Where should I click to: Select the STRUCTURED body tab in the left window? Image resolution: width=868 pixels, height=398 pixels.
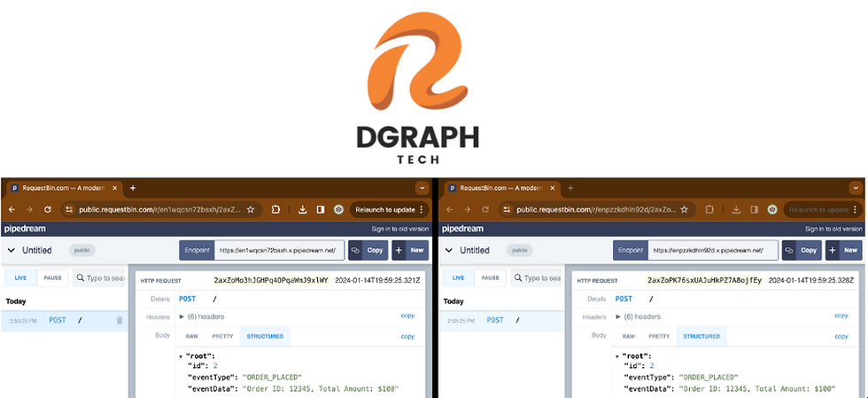click(265, 337)
